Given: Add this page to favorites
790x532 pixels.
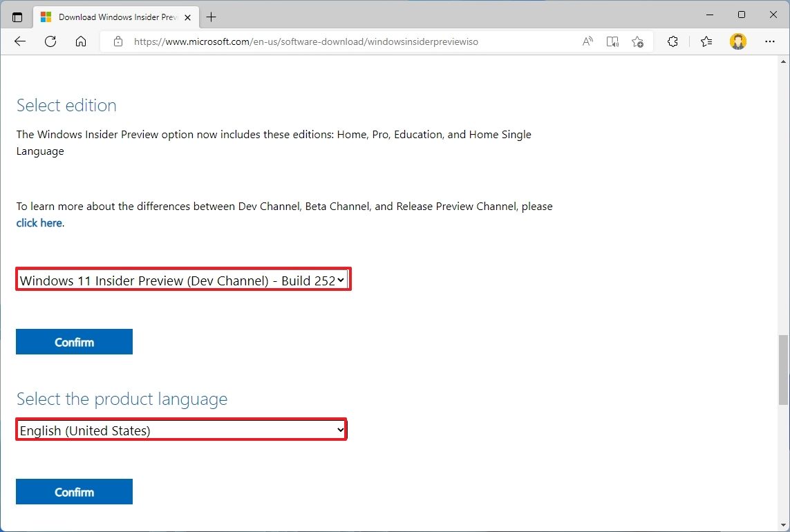Looking at the screenshot, I should pyautogui.click(x=638, y=41).
